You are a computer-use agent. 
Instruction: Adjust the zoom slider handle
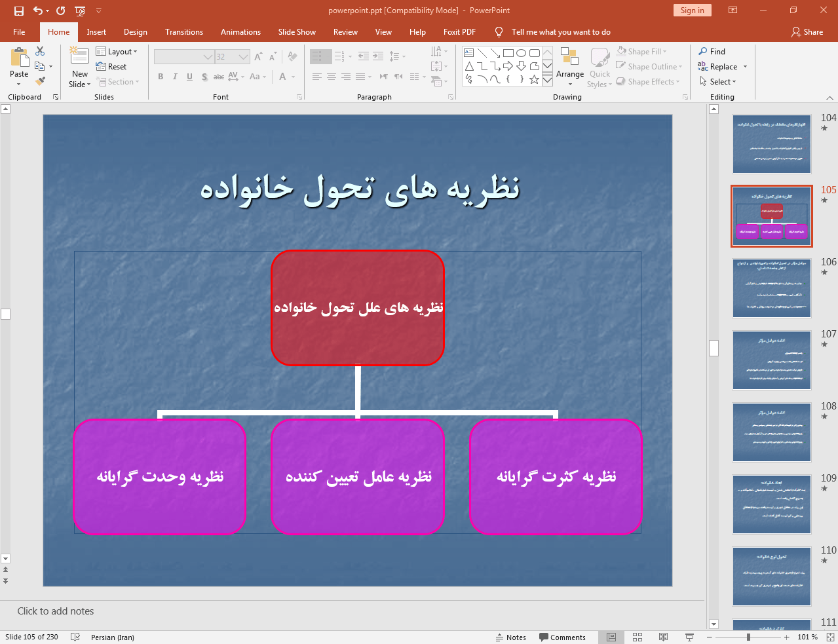click(x=748, y=637)
